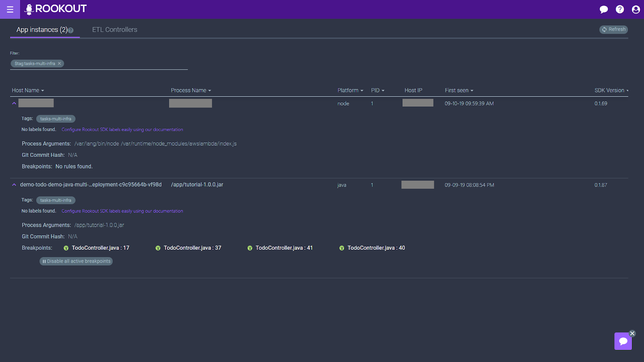This screenshot has height=362, width=644.
Task: Sort by Platform column
Action: point(350,90)
